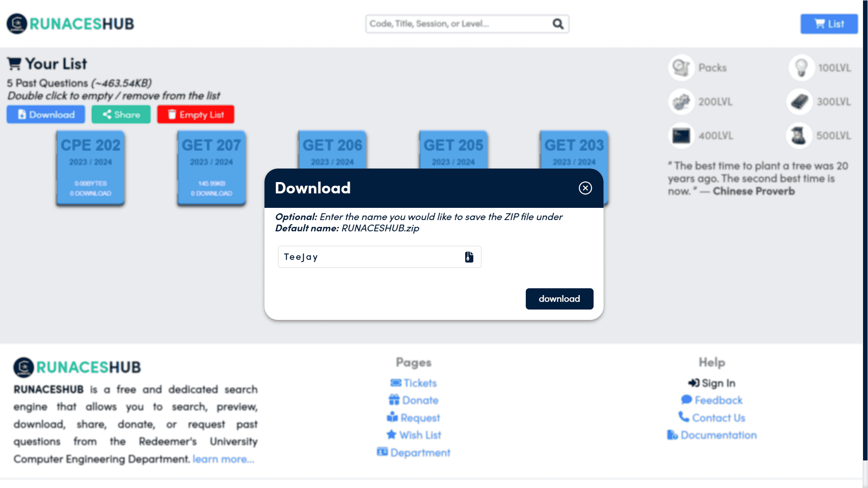Viewport: 868px width, 488px height.
Task: Open the Donate page link
Action: click(414, 400)
